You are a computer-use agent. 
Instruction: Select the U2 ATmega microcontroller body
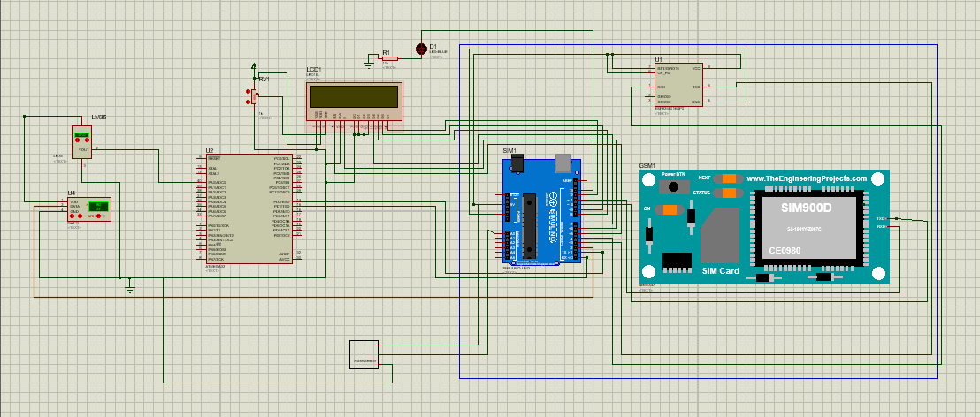249,209
